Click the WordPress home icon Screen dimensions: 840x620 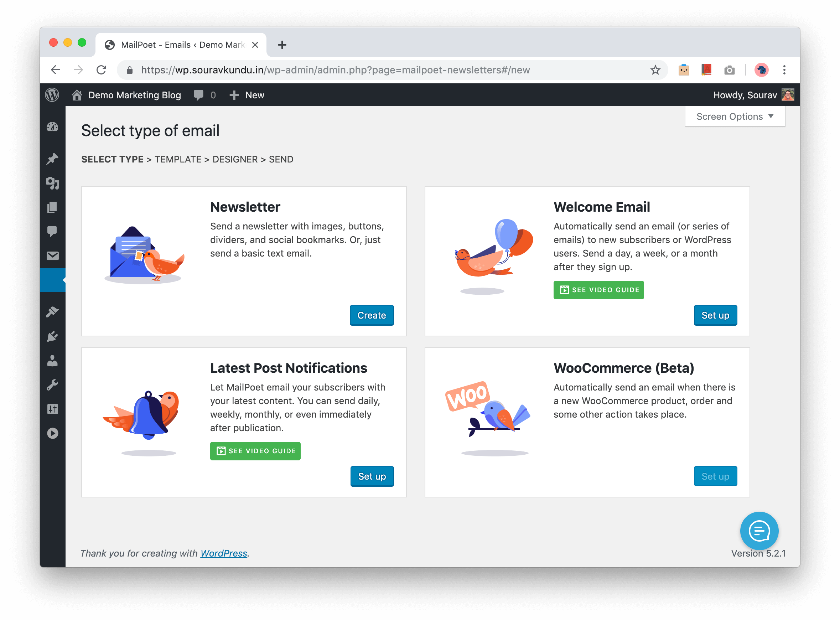[x=76, y=95]
